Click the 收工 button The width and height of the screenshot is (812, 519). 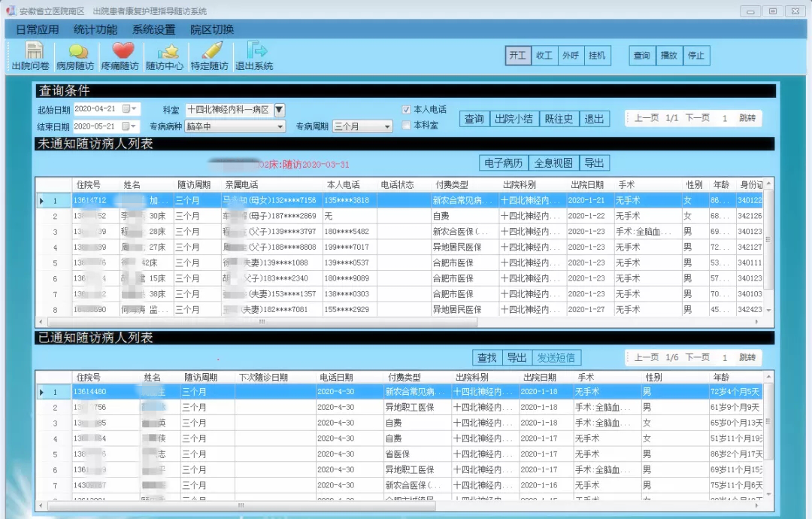pyautogui.click(x=544, y=56)
